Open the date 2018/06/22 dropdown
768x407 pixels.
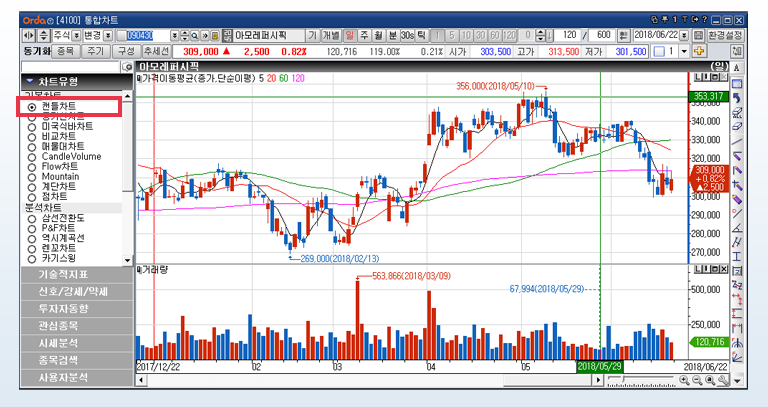point(684,35)
